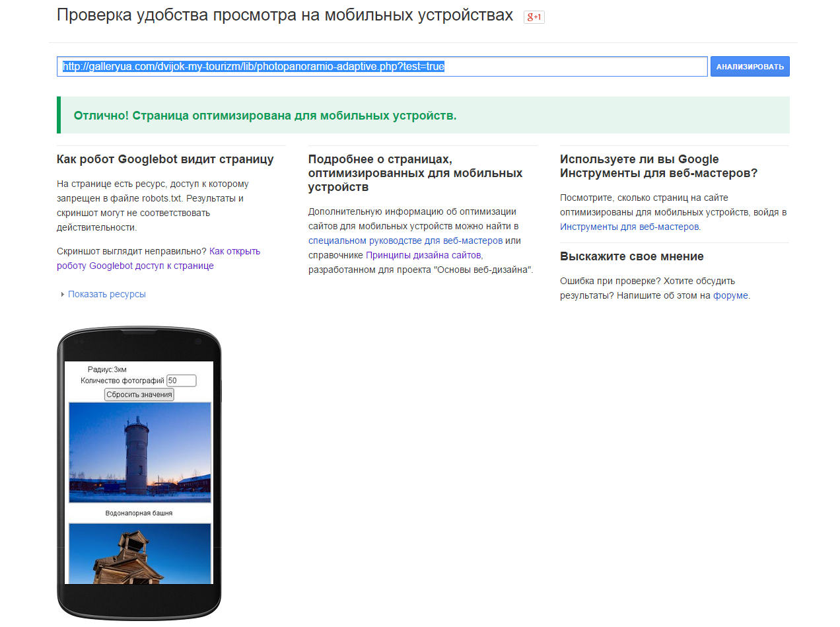840x627 pixels.
Task: Click the Водонапорная башня caption
Action: pos(139,513)
